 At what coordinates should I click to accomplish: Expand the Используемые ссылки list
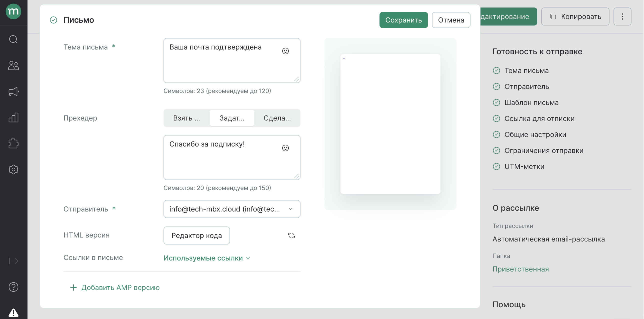[x=207, y=258]
